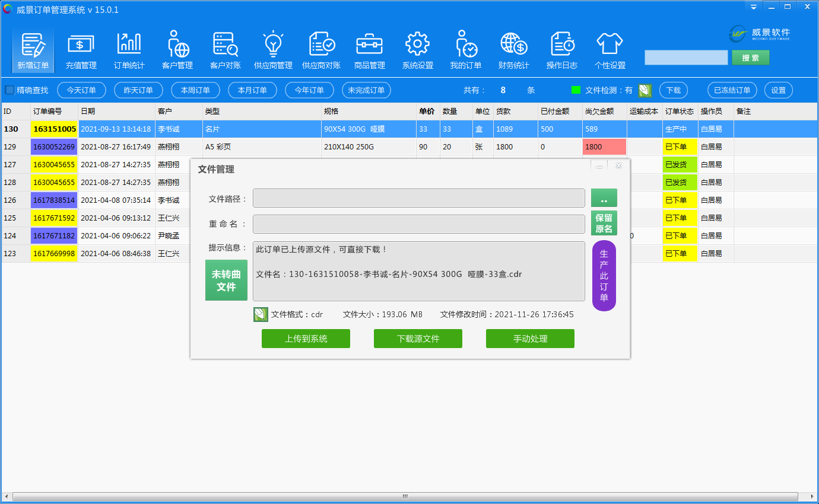Open the 订单统计 order statistics icon
819x504 pixels.
click(x=129, y=50)
